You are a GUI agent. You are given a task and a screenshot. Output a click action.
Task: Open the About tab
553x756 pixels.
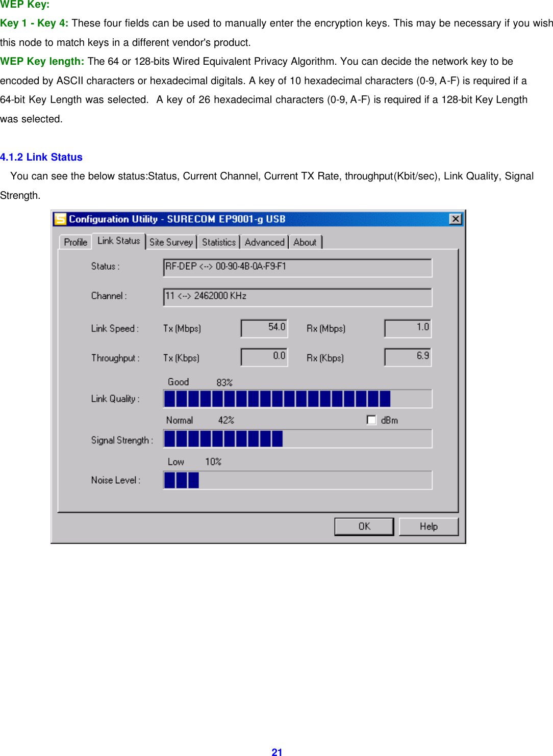pos(305,242)
